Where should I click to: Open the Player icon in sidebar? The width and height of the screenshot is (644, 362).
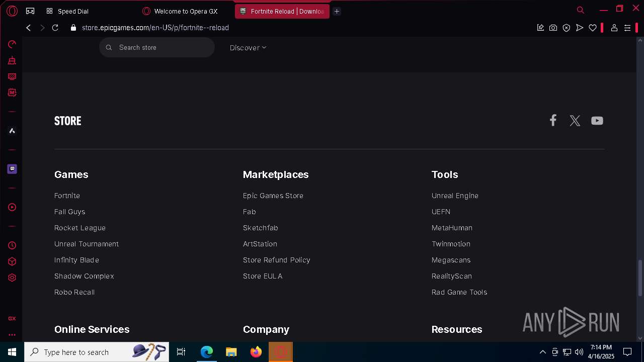(x=12, y=207)
